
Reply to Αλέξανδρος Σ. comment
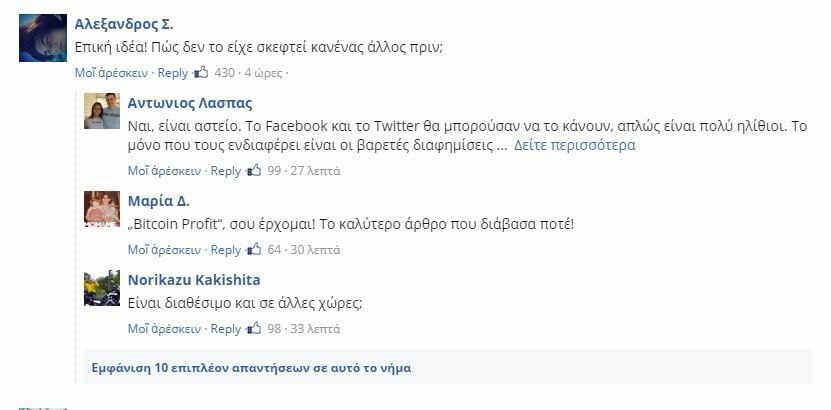pyautogui.click(x=173, y=73)
